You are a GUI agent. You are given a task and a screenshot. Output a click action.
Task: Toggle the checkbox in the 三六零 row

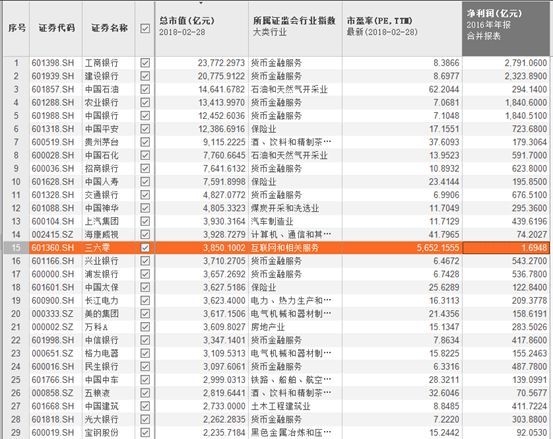coord(145,248)
